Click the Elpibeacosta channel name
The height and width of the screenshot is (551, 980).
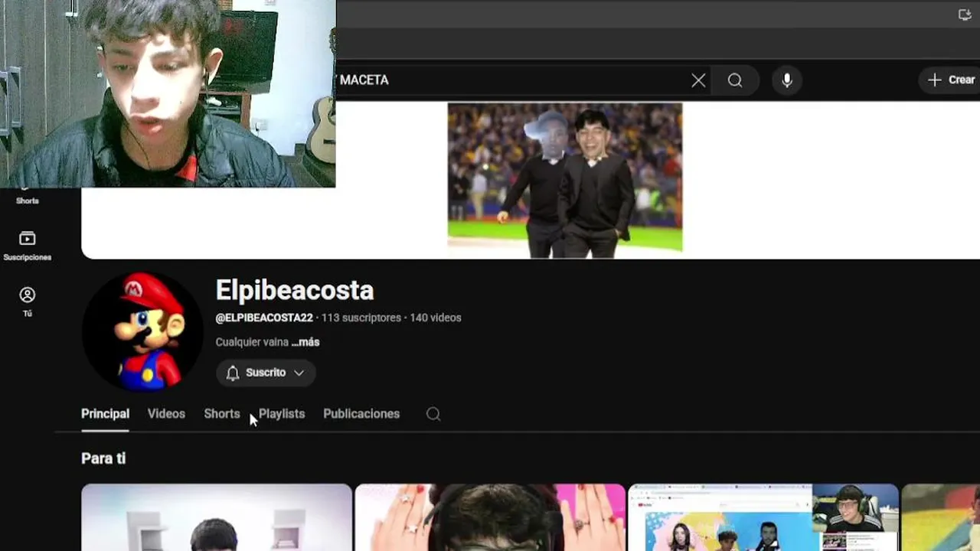295,290
